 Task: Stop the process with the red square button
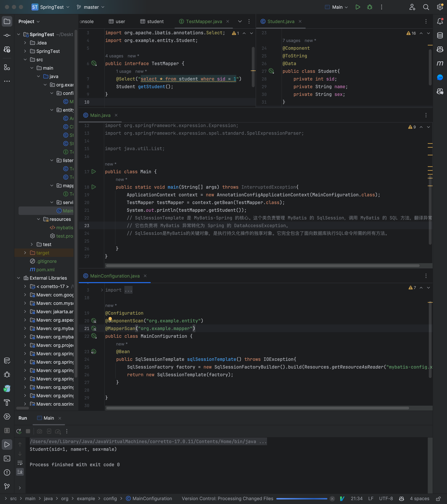(28, 431)
